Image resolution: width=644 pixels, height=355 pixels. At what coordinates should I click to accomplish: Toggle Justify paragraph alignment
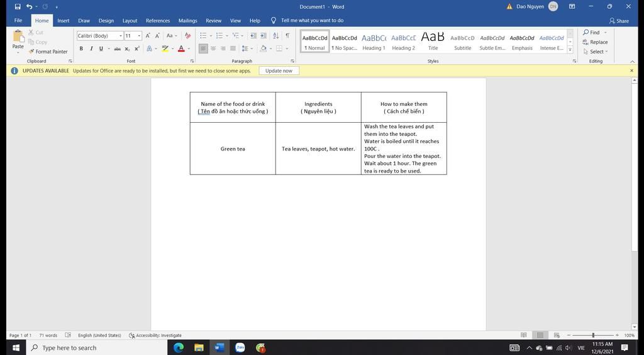coord(233,48)
